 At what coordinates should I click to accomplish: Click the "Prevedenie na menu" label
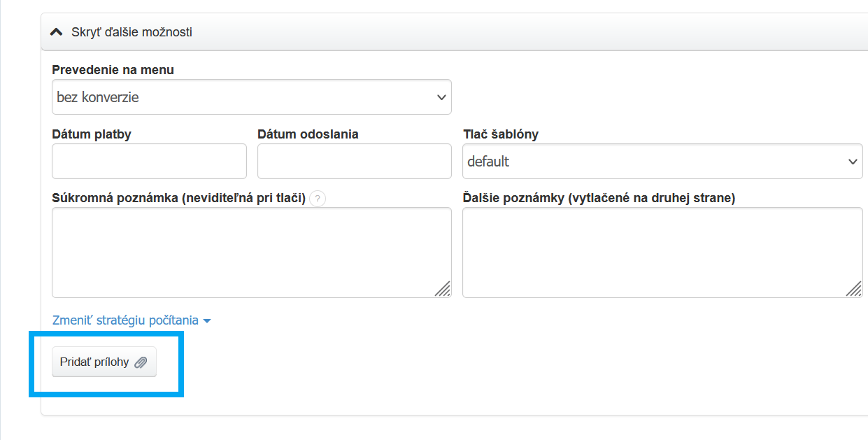point(113,70)
